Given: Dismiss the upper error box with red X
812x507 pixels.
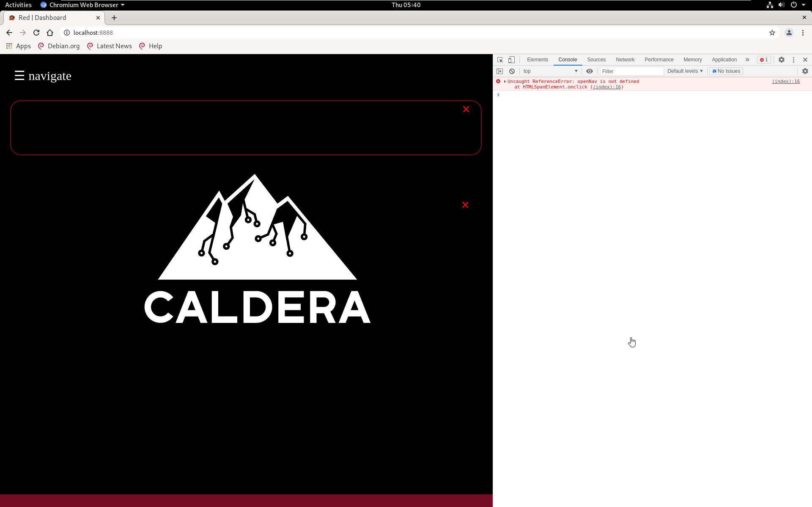Looking at the screenshot, I should pyautogui.click(x=466, y=109).
